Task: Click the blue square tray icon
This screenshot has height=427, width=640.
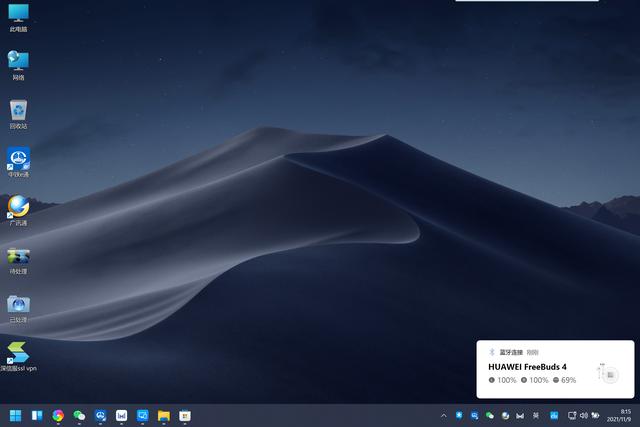Action: click(x=554, y=416)
